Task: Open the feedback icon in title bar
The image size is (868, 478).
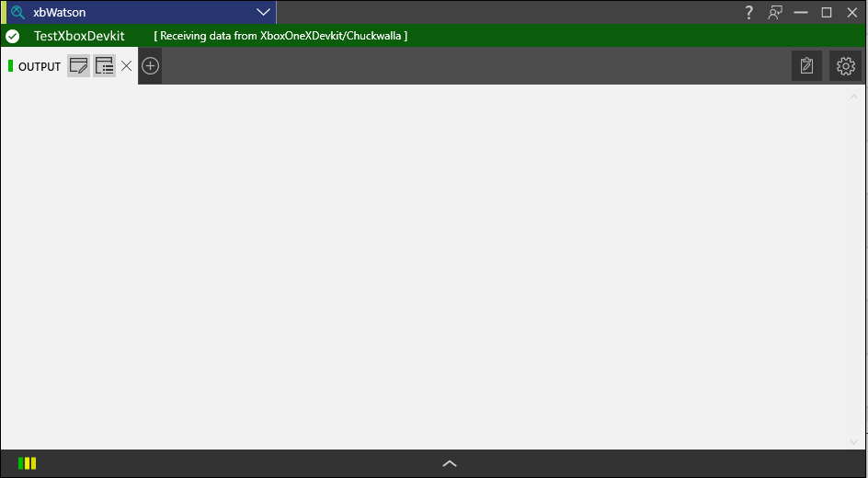Action: coord(774,12)
